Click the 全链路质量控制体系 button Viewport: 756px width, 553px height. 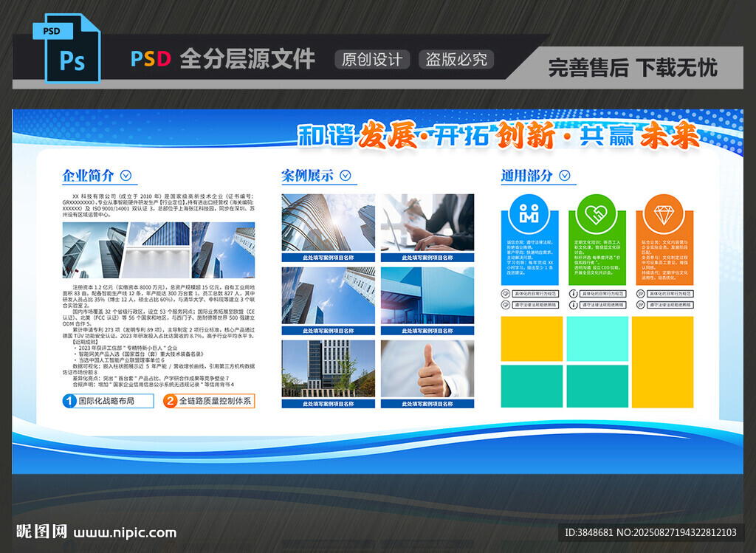(209, 401)
